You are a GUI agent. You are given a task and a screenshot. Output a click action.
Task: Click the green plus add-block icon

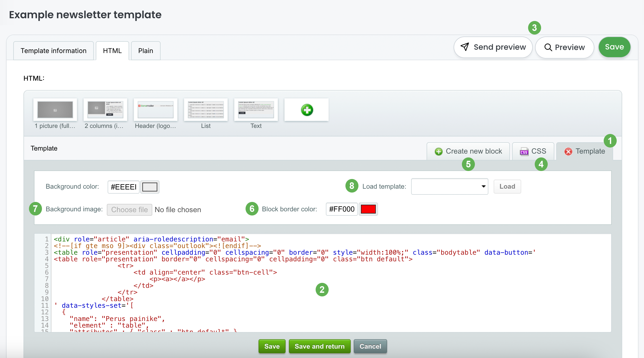(x=307, y=110)
